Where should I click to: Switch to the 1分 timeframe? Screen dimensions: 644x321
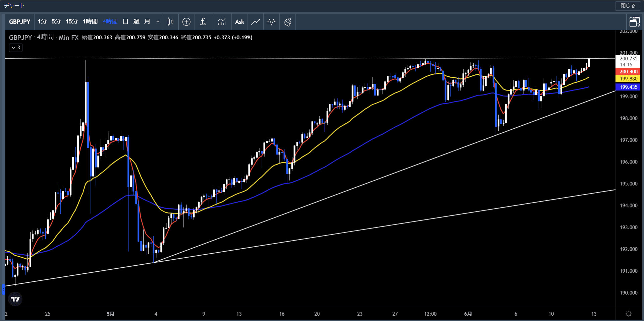(x=42, y=21)
